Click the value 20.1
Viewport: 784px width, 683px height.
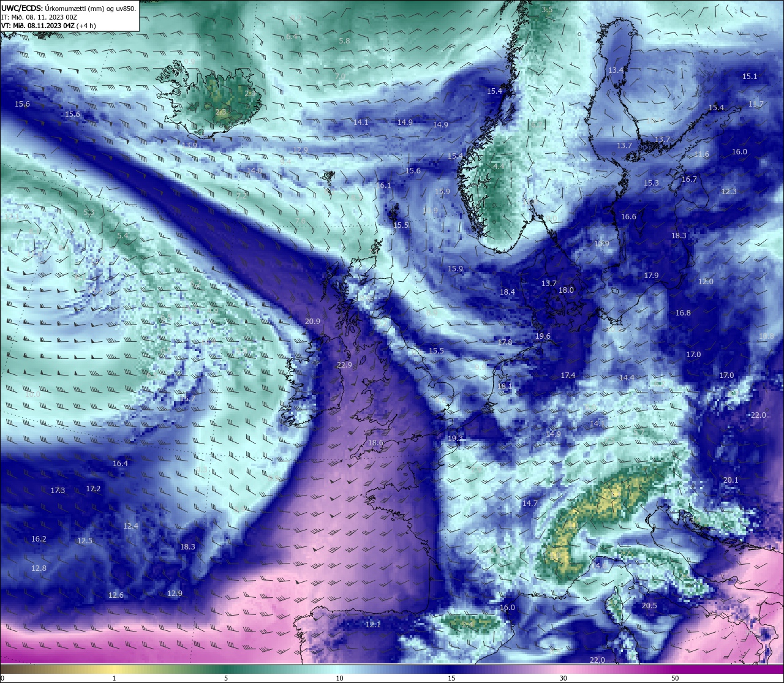click(x=731, y=480)
